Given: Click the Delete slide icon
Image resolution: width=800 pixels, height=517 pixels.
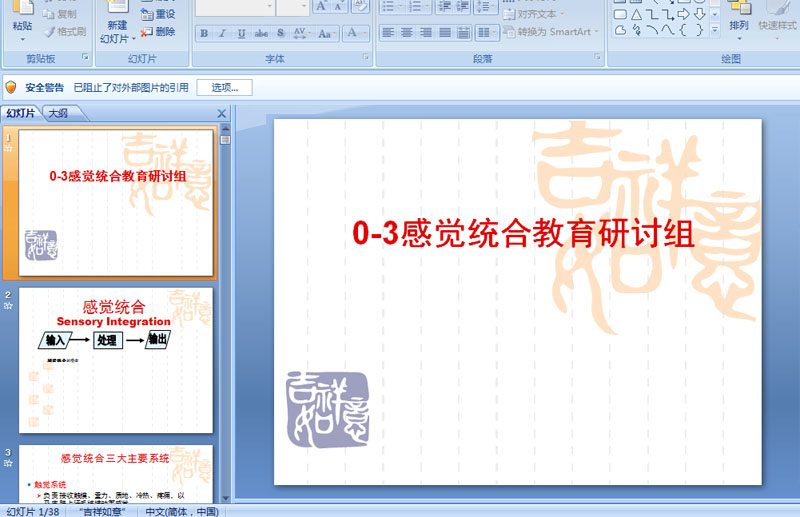Looking at the screenshot, I should click(x=158, y=31).
